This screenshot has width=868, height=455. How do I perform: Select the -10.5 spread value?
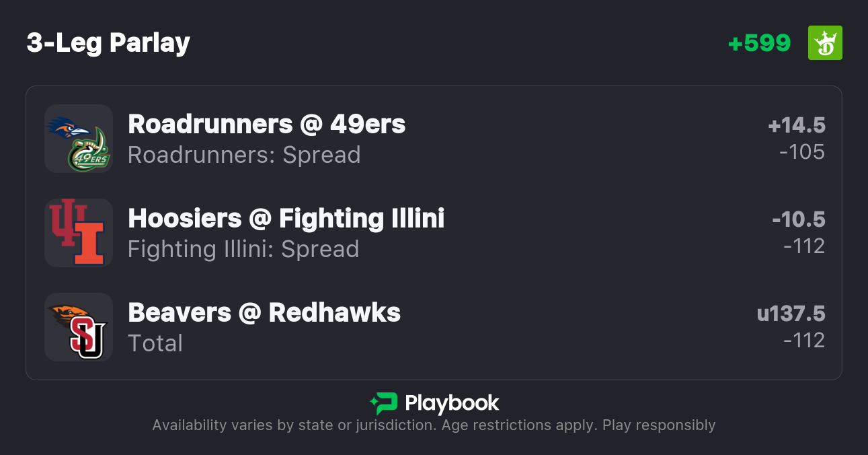pos(799,219)
